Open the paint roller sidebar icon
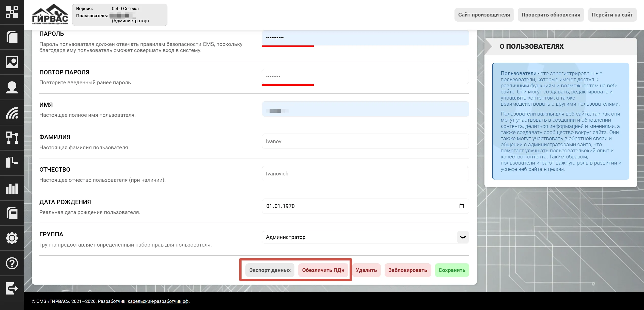 12,162
